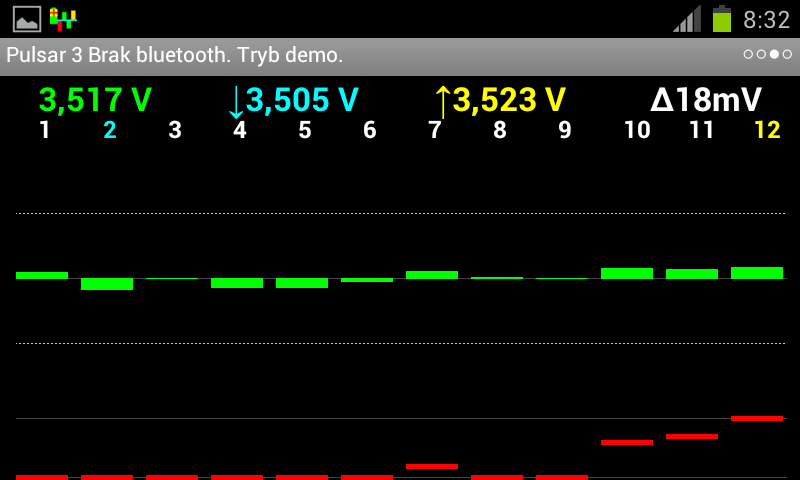800x480 pixels.
Task: Tap green voltage bar under cell 4
Action: click(237, 283)
